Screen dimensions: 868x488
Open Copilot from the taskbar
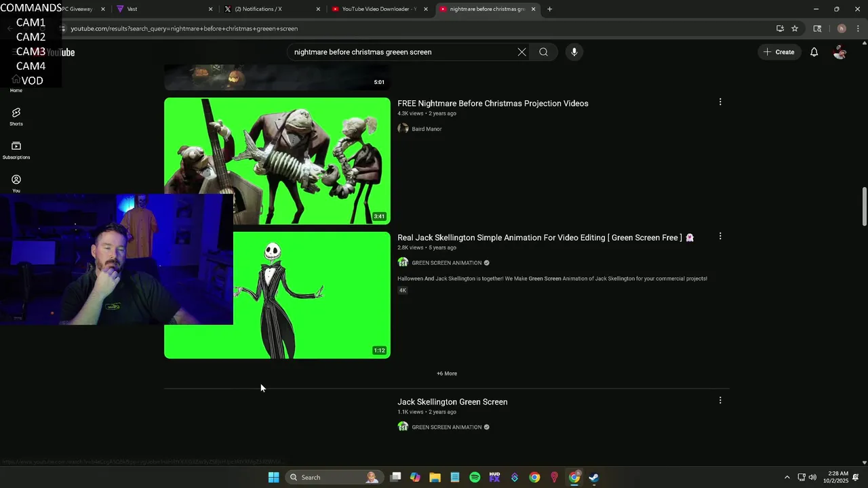tap(415, 477)
